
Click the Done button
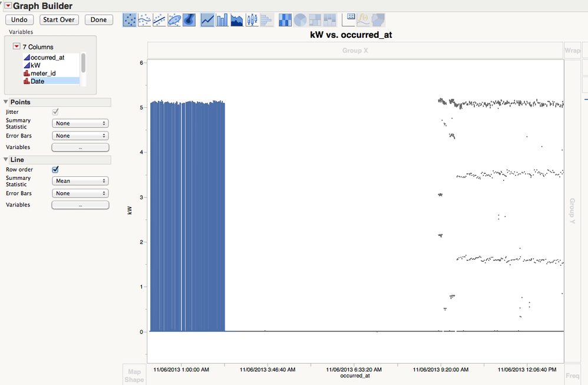98,19
